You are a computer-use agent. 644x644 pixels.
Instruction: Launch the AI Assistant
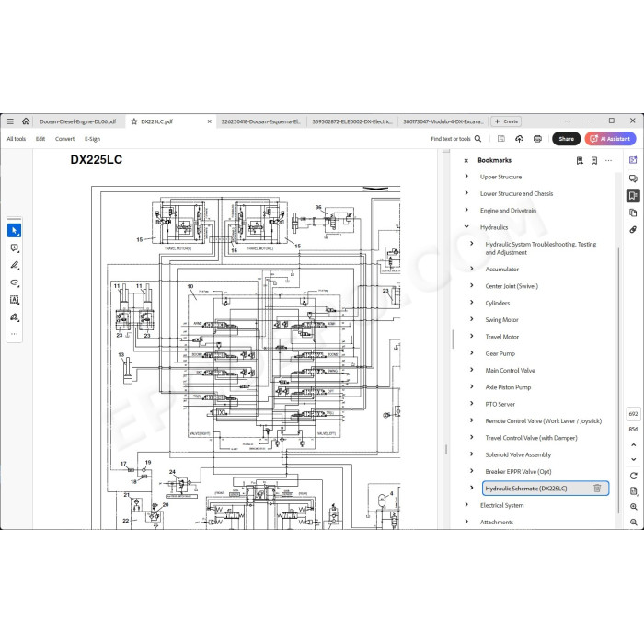610,139
